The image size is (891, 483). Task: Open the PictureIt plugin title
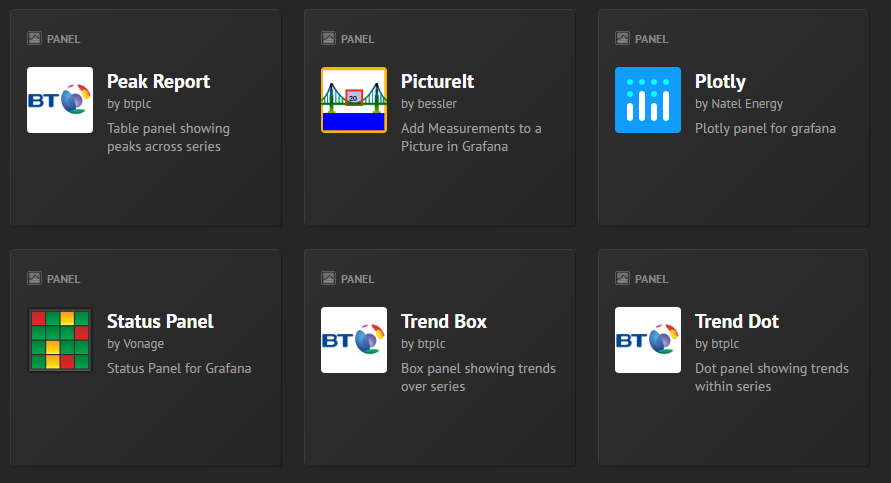point(438,82)
